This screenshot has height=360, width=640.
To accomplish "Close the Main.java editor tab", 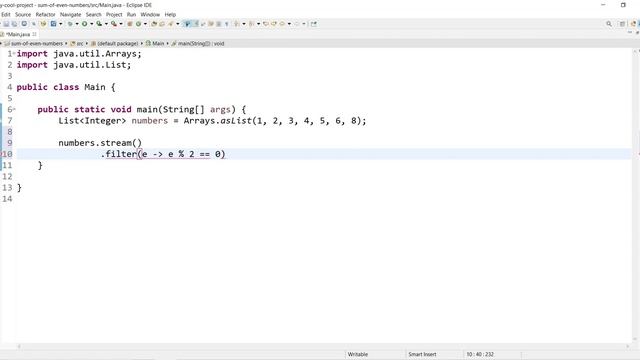I will point(35,34).
